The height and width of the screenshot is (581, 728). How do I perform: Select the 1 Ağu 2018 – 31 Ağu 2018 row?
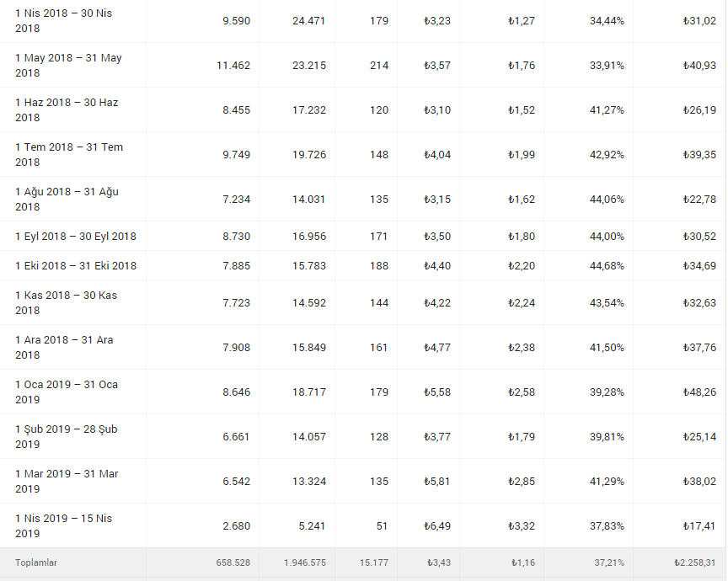click(x=363, y=199)
